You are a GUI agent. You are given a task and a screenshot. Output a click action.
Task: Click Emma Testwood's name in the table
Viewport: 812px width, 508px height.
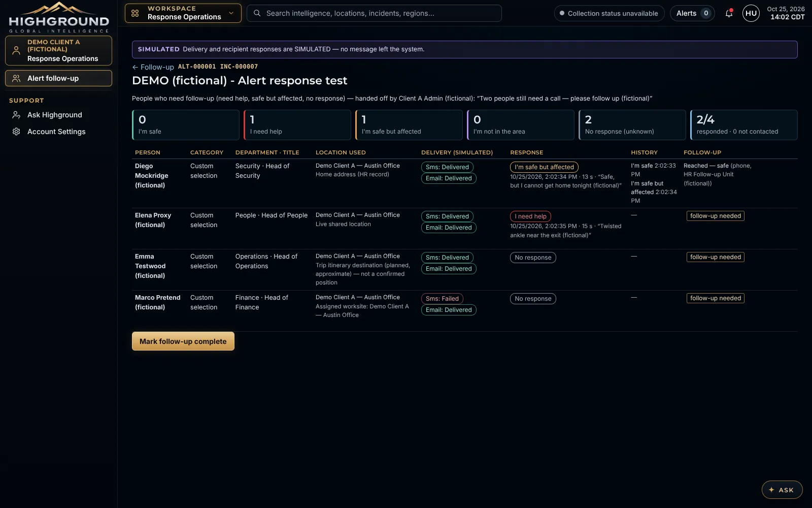(x=150, y=266)
